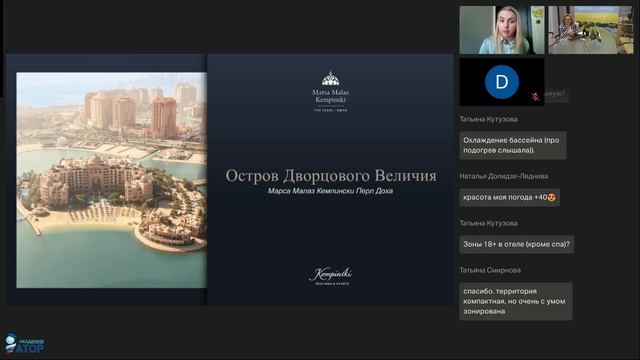
Task: Click the blue D participant avatar
Action: click(x=502, y=82)
